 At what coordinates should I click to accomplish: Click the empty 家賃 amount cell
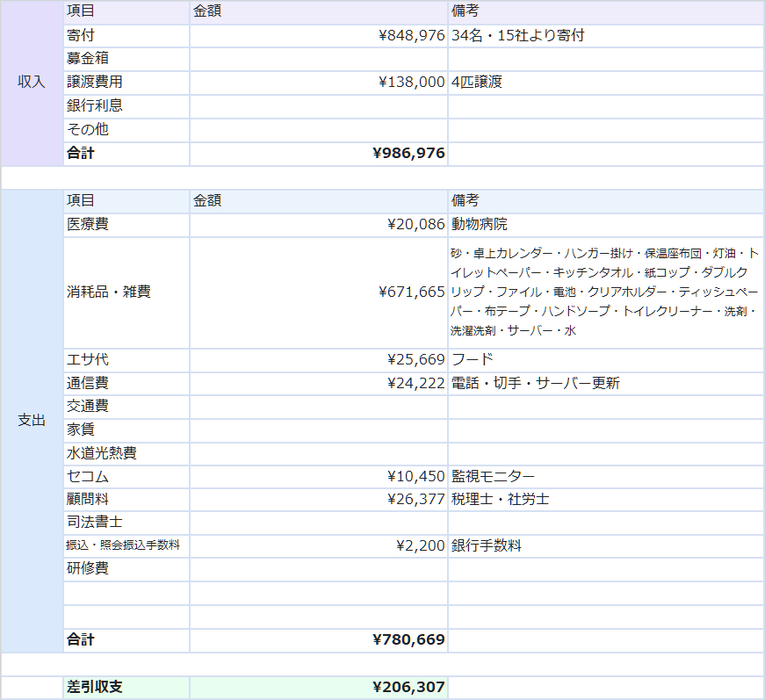point(318,430)
